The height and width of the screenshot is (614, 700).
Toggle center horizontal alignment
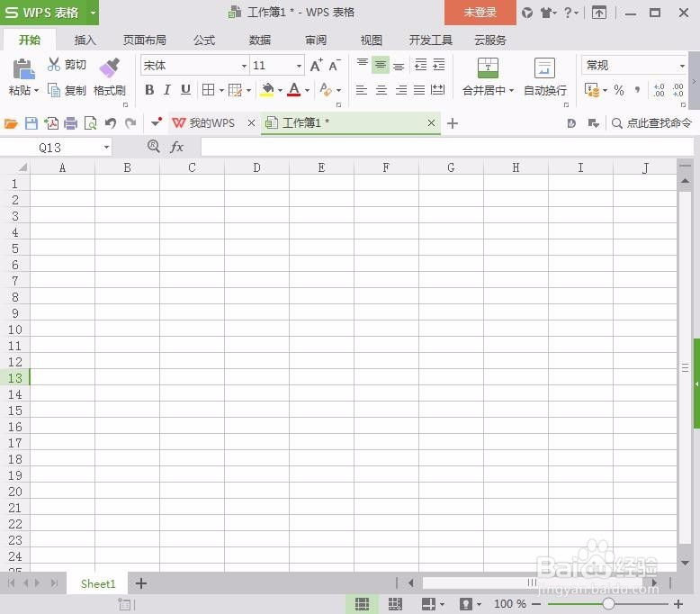click(381, 90)
